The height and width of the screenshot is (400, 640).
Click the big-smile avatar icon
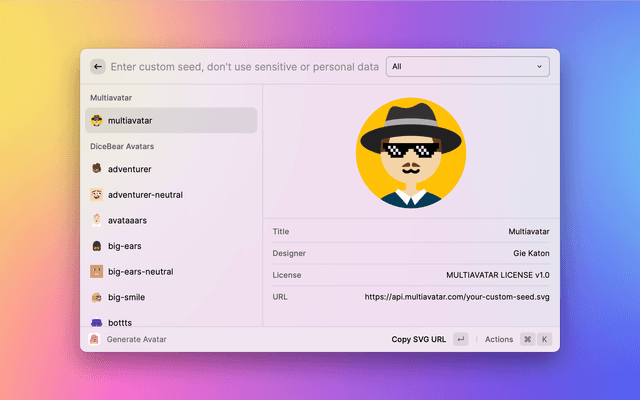click(96, 297)
